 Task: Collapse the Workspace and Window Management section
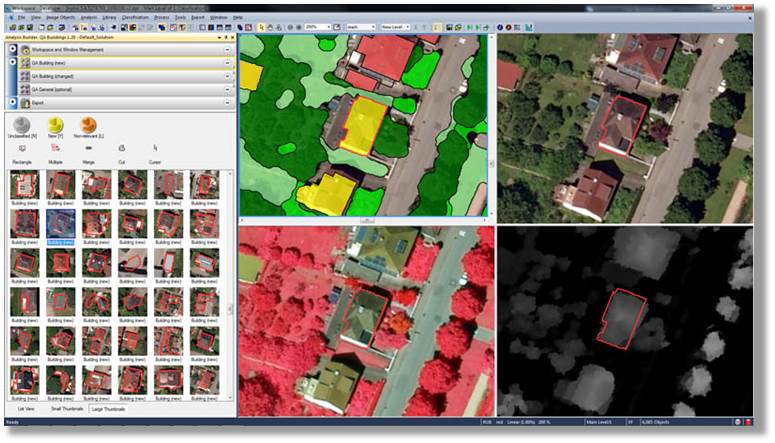click(227, 50)
